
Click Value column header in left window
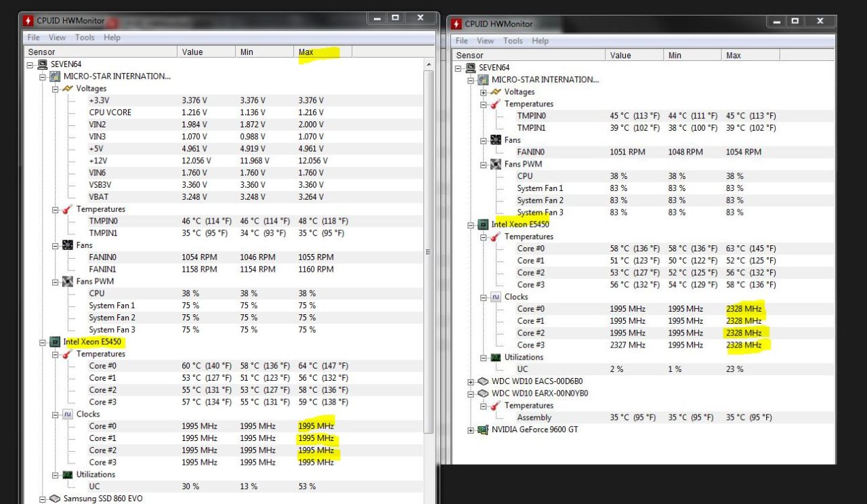coord(207,52)
